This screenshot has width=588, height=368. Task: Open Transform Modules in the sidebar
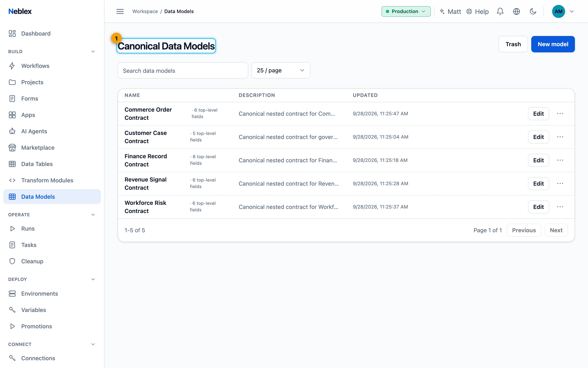tap(52, 180)
